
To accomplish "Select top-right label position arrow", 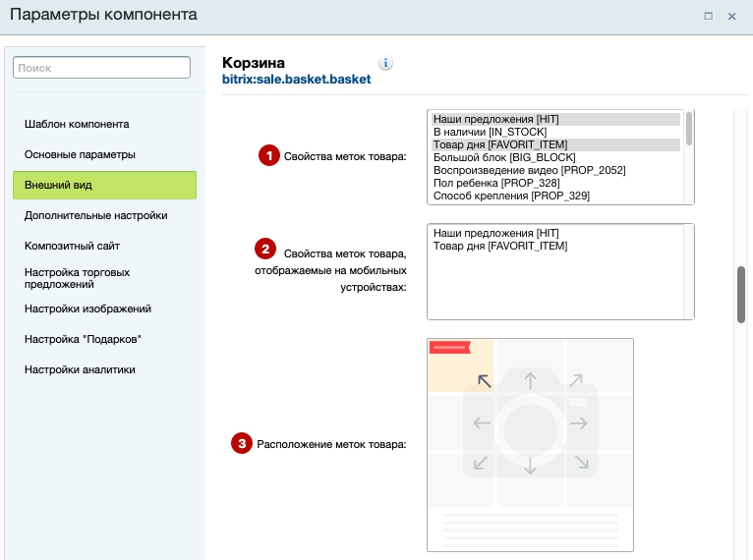I will [x=576, y=380].
